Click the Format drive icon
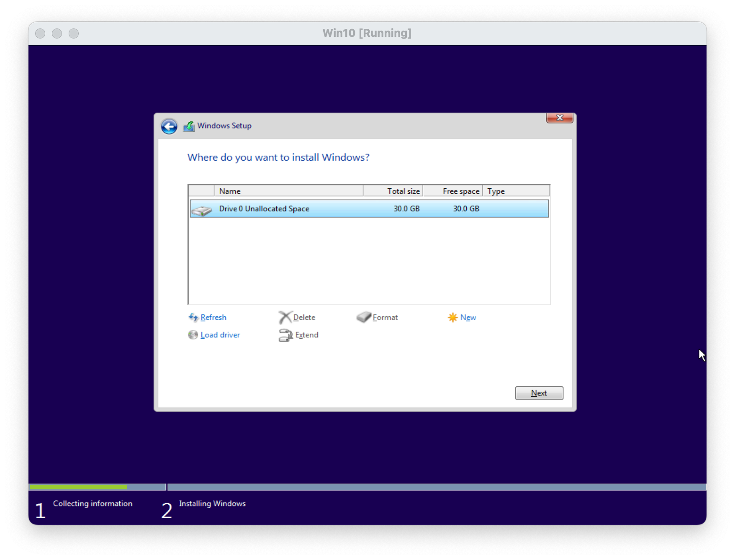Image resolution: width=735 pixels, height=560 pixels. (x=363, y=317)
